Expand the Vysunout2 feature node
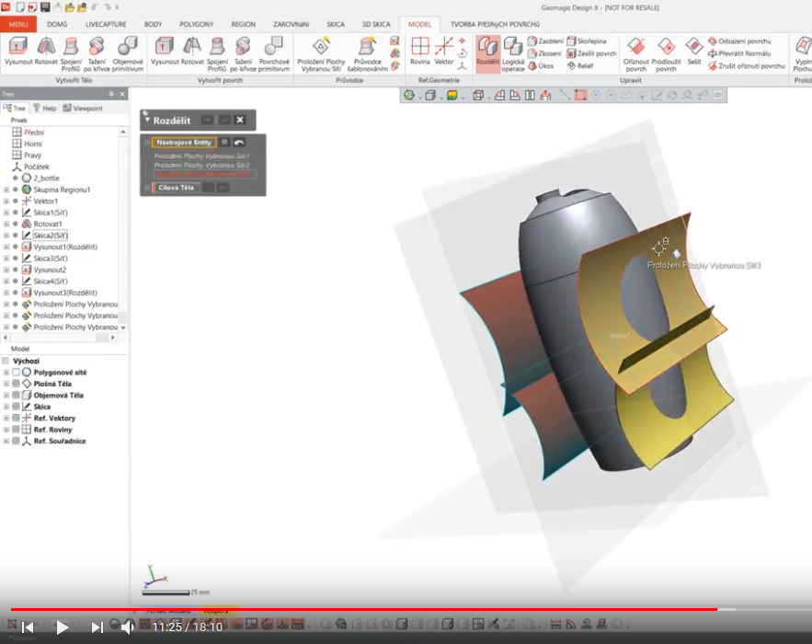The image size is (812, 644). pyautogui.click(x=6, y=270)
